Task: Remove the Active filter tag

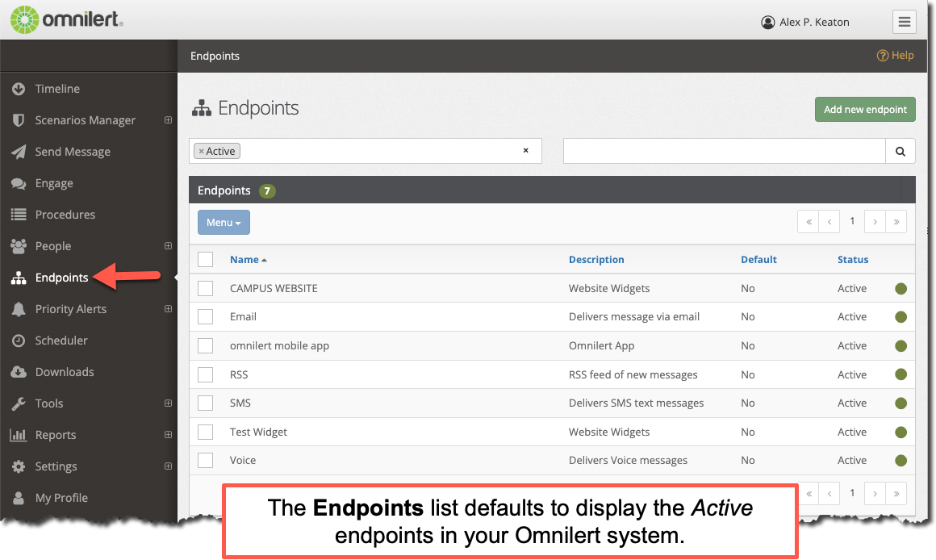Action: (x=201, y=152)
